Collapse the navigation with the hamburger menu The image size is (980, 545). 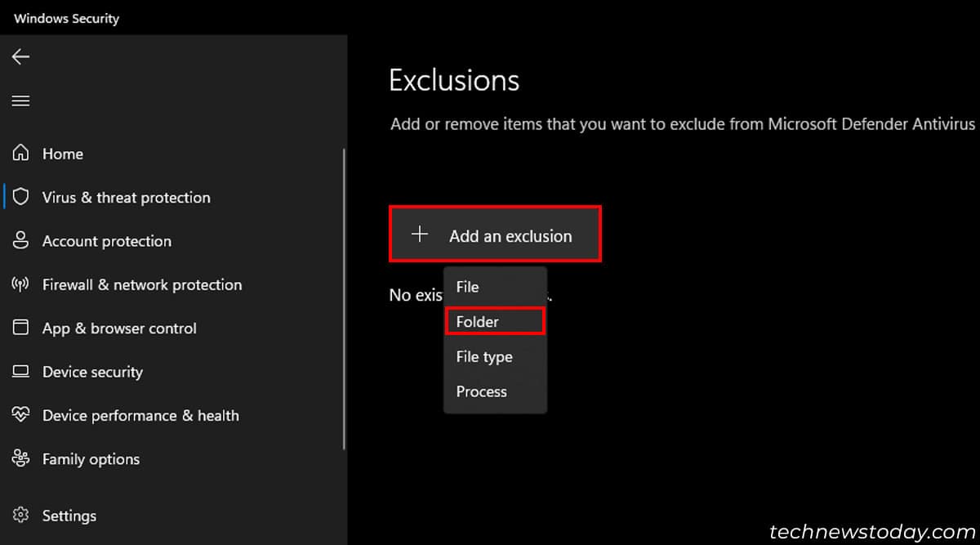(20, 101)
